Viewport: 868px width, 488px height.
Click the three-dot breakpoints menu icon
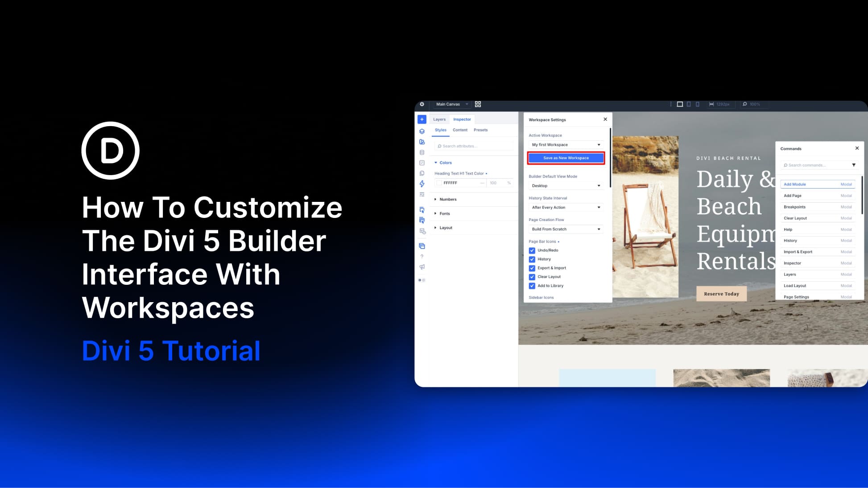coord(670,104)
